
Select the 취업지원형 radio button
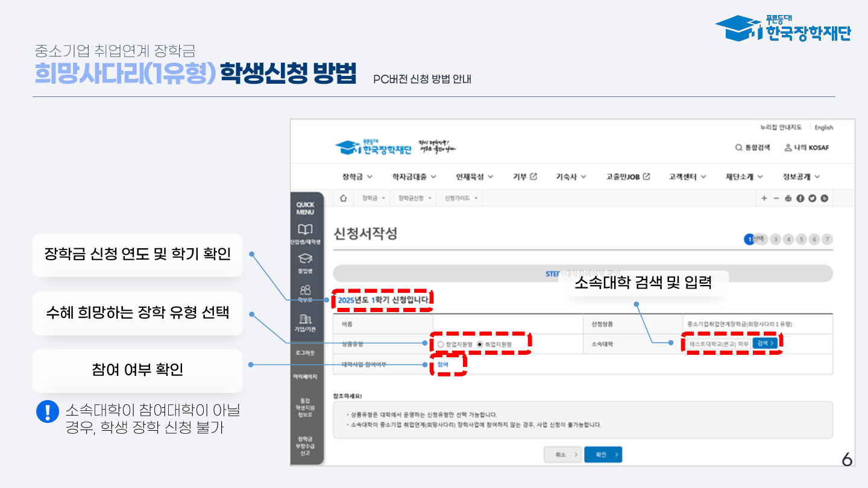(x=480, y=344)
